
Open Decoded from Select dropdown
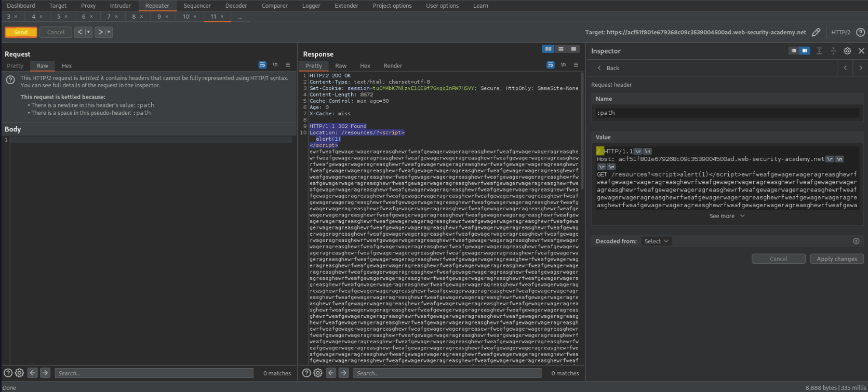coord(657,241)
